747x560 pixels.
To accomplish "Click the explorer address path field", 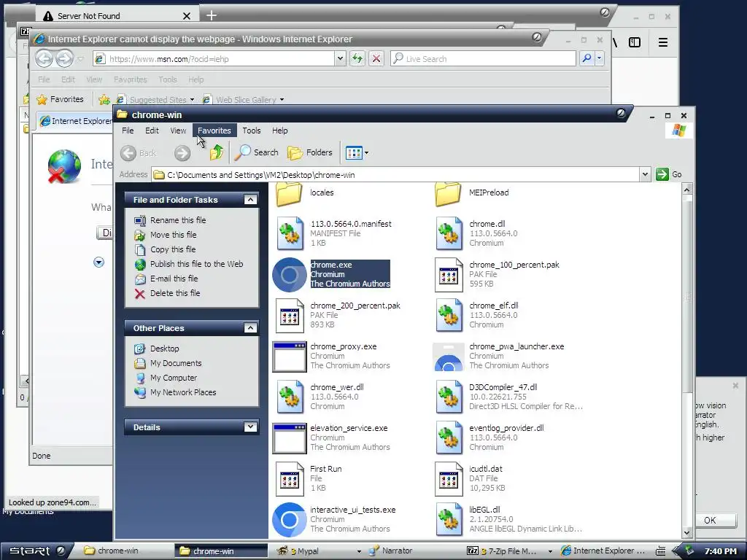I will 396,175.
